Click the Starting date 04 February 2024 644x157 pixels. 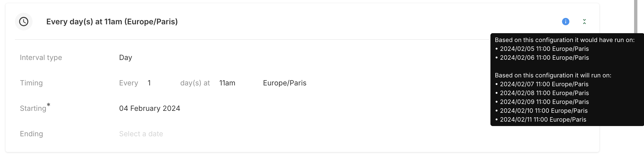coord(149,108)
